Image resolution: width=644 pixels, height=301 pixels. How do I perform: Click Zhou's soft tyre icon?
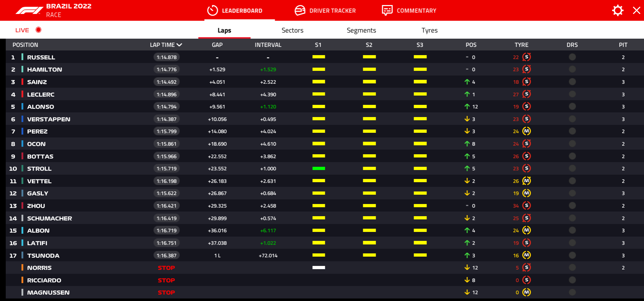(526, 205)
